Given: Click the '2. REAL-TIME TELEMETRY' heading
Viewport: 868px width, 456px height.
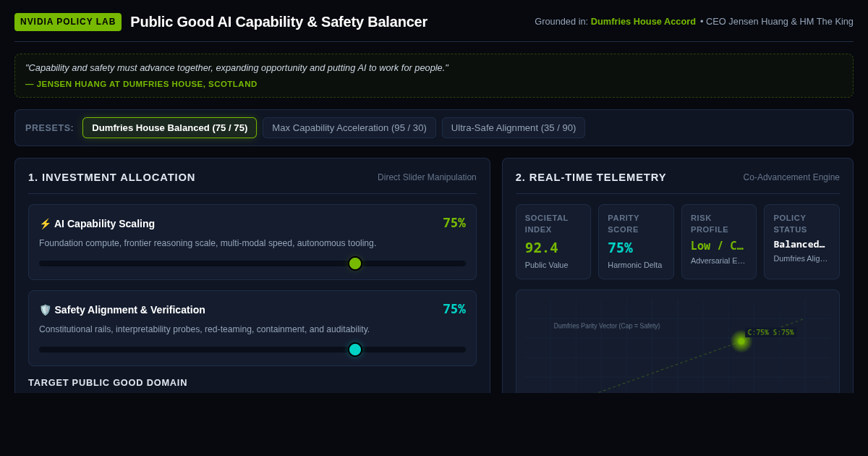Looking at the screenshot, I should [x=591, y=177].
